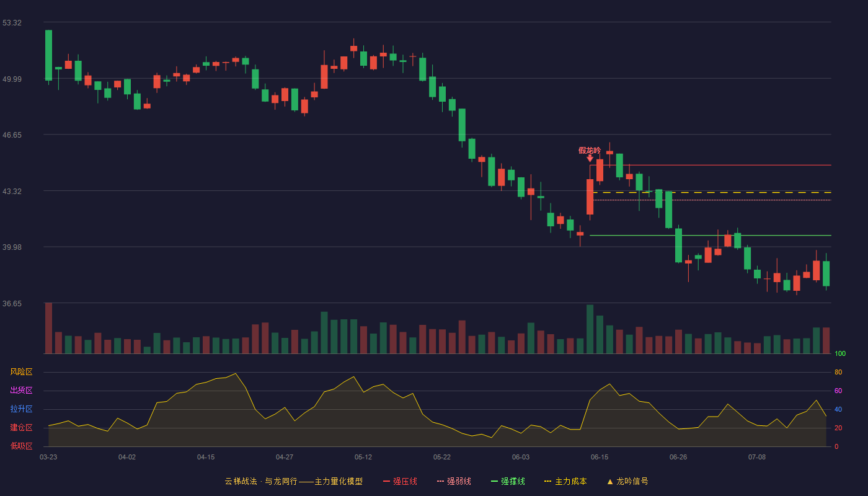Click the 假龙吟 signal label
The image size is (868, 496).
click(590, 150)
